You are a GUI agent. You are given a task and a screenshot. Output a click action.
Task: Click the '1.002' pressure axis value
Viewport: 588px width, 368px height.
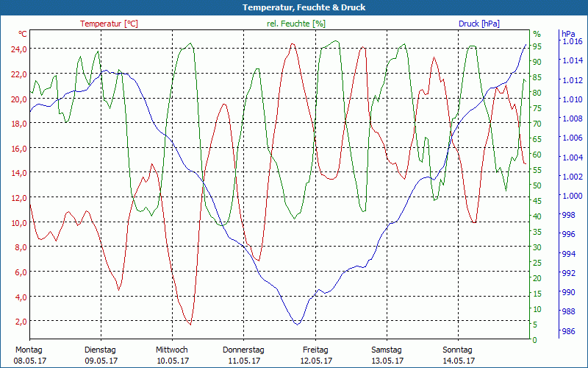572,176
